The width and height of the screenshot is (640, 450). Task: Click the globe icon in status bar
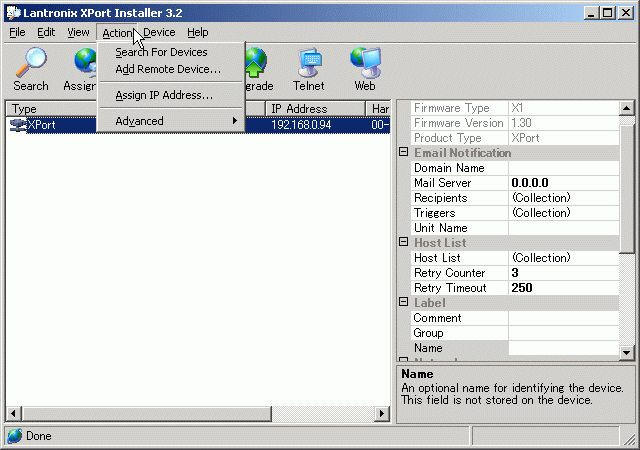tap(15, 436)
